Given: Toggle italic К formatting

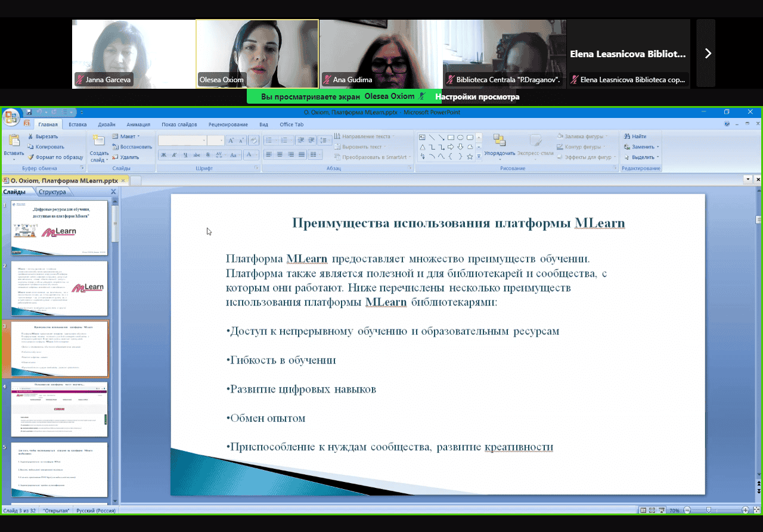Looking at the screenshot, I should point(174,155).
